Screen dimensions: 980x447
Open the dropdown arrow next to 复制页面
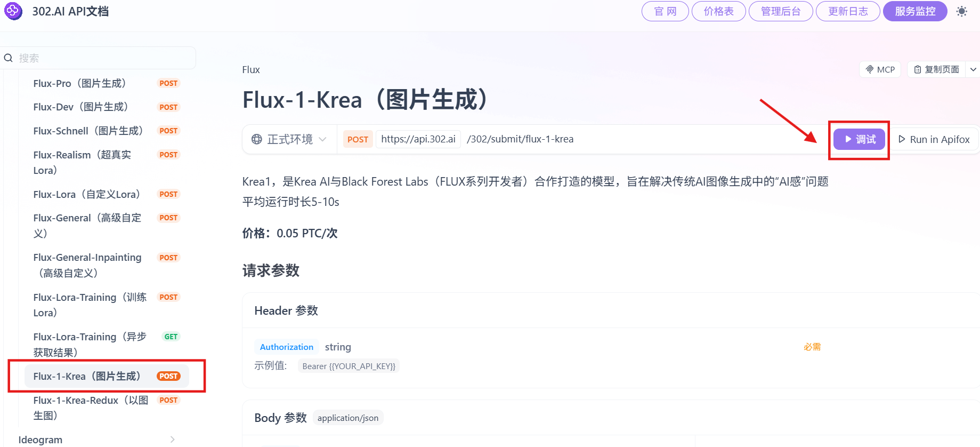pos(973,69)
